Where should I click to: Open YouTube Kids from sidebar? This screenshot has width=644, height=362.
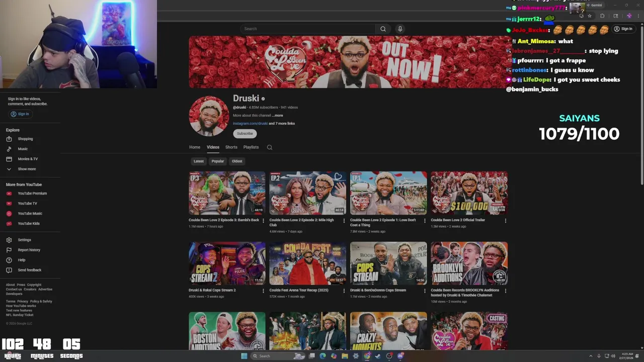point(29,223)
